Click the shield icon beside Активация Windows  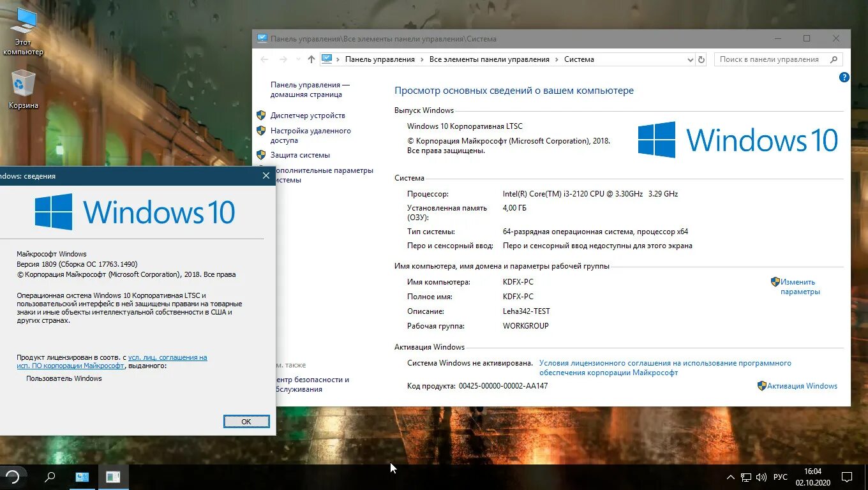click(x=762, y=386)
